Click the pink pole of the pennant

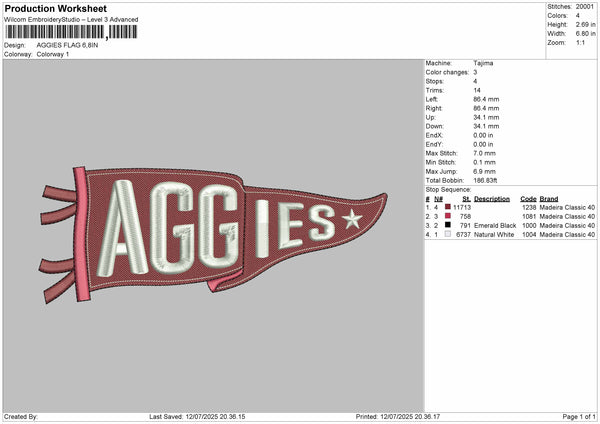tap(82, 234)
